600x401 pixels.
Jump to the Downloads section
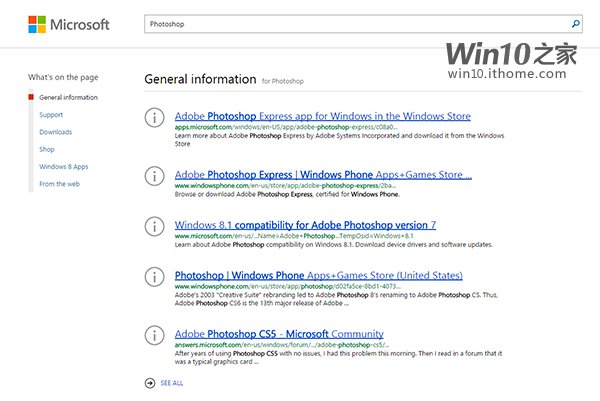pos(55,132)
